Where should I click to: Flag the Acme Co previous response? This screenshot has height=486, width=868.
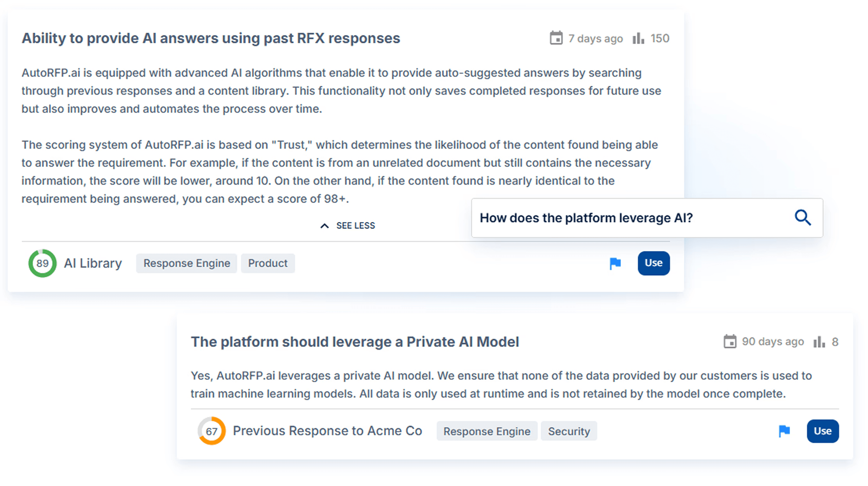[x=784, y=431]
